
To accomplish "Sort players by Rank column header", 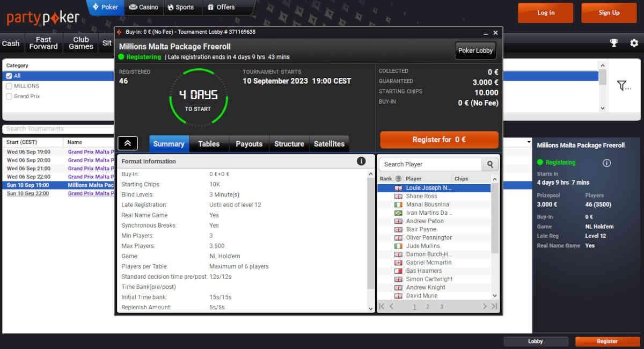I will (386, 179).
